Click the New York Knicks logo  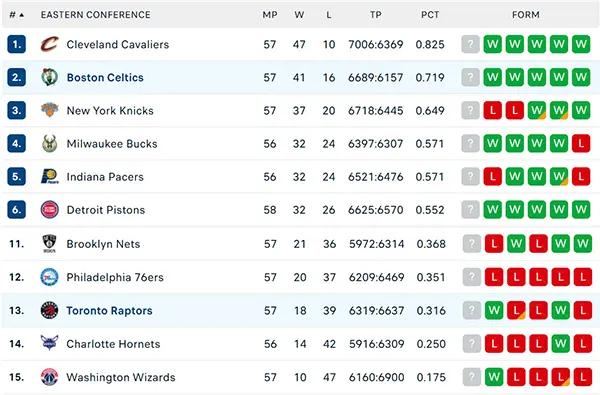click(49, 110)
